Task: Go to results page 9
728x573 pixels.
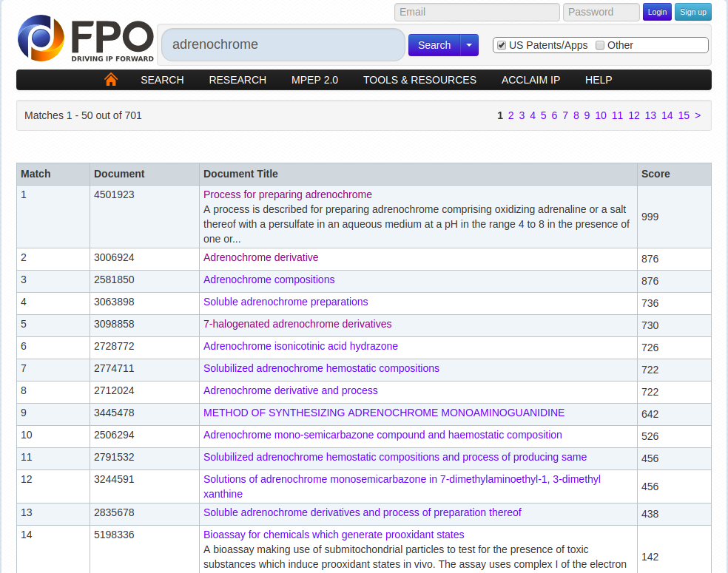Action: [587, 115]
